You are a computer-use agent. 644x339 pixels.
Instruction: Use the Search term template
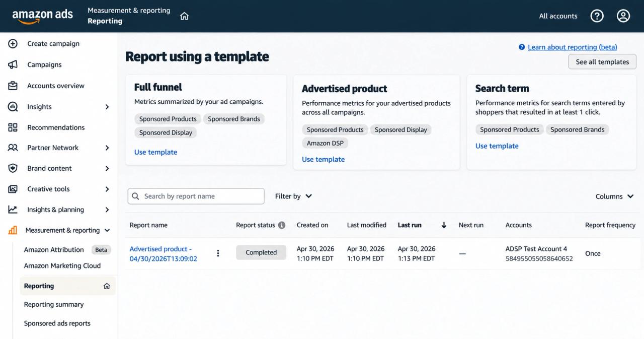[497, 146]
